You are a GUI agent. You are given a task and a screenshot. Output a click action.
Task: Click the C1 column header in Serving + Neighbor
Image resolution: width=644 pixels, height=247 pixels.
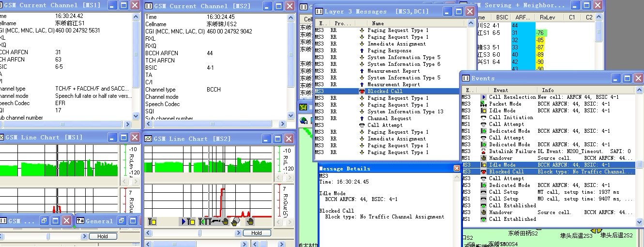(572, 17)
